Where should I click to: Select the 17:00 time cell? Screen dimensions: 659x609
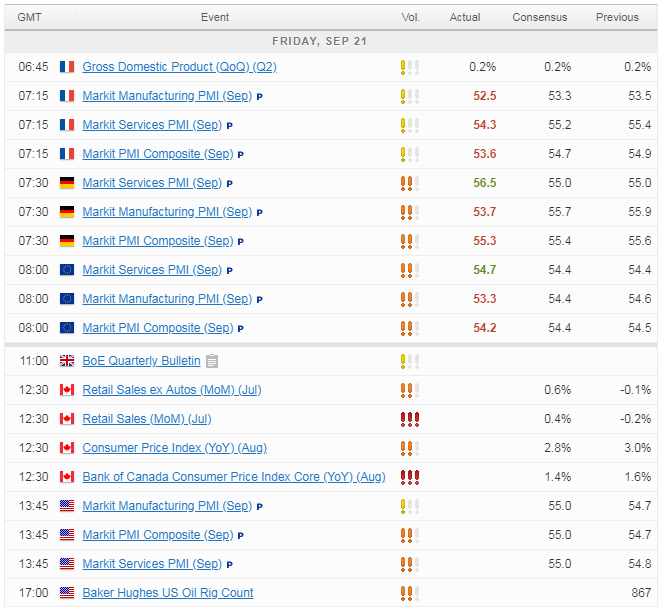click(x=33, y=593)
